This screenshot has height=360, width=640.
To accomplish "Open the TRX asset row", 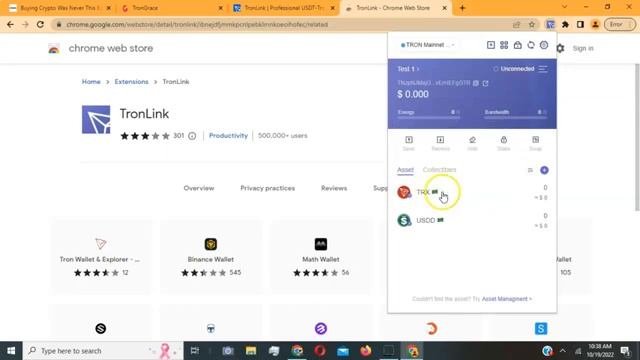I will coord(472,192).
